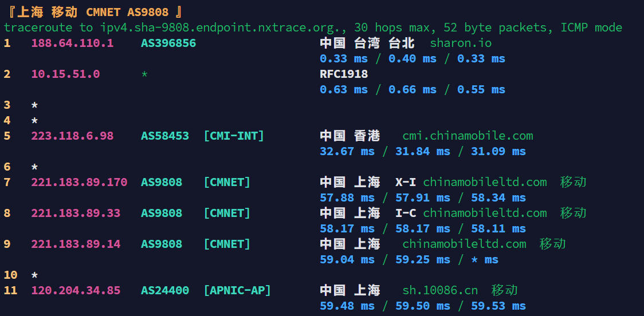Click the IP address 221.183.89.14
Viewport: 644px width, 316px height.
76,244
